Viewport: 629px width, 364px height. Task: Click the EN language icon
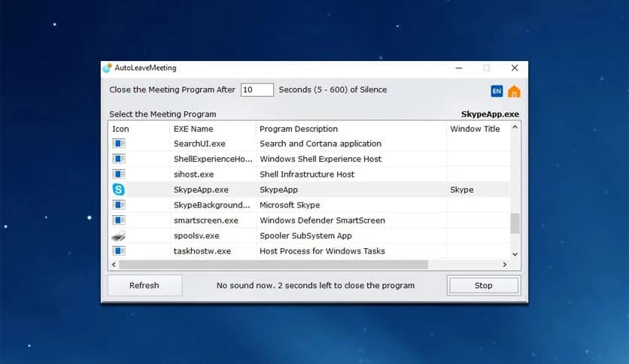(x=497, y=91)
